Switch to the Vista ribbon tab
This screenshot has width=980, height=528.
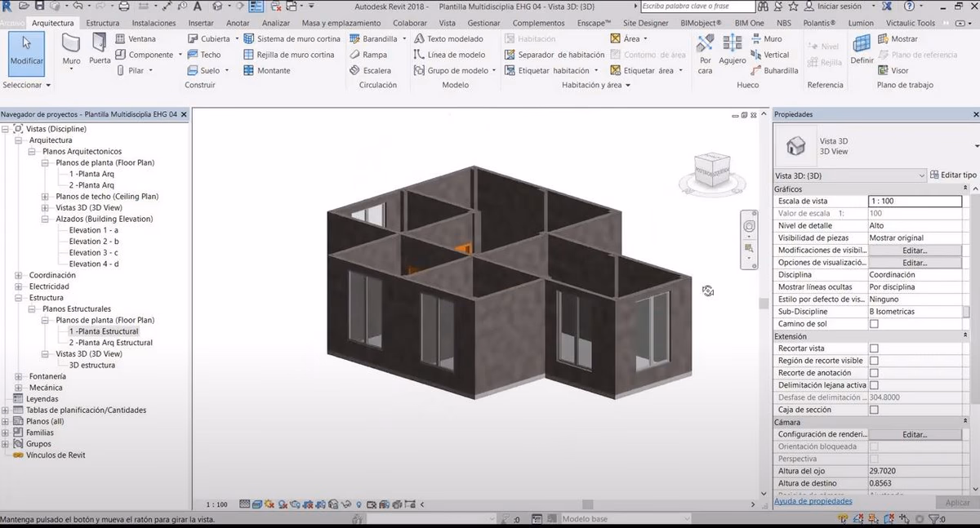448,23
